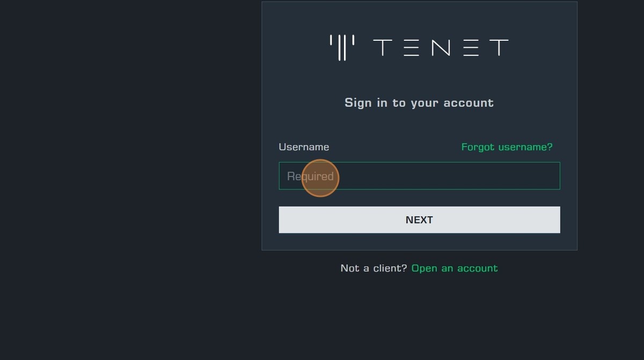Viewport: 644px width, 360px height.
Task: Click the TENET wordmark text
Action: click(x=440, y=48)
